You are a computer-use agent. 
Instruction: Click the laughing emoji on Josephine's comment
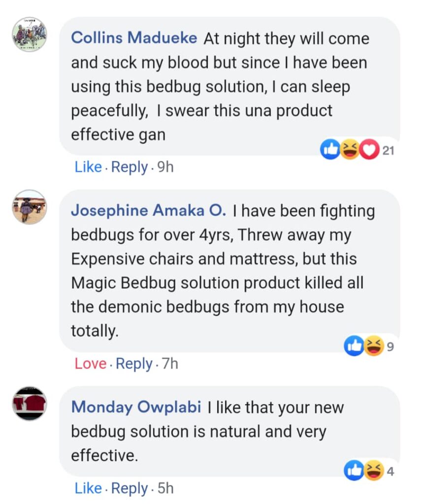[375, 347]
